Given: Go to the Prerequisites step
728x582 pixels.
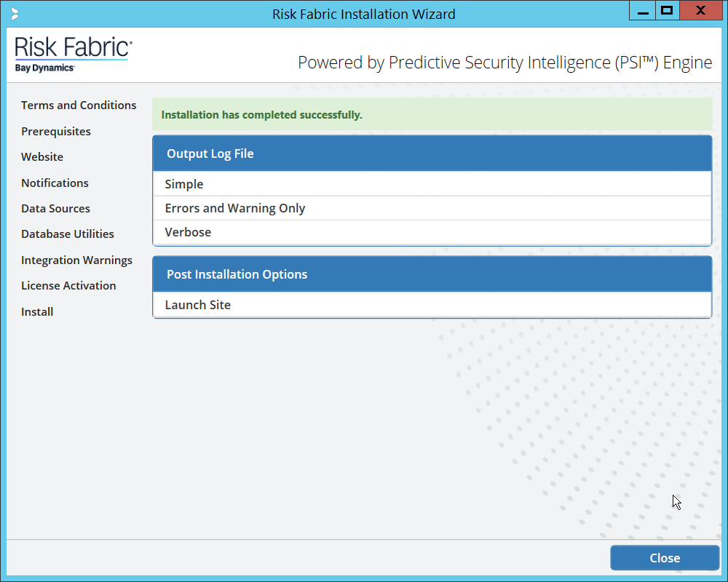Looking at the screenshot, I should 56,132.
